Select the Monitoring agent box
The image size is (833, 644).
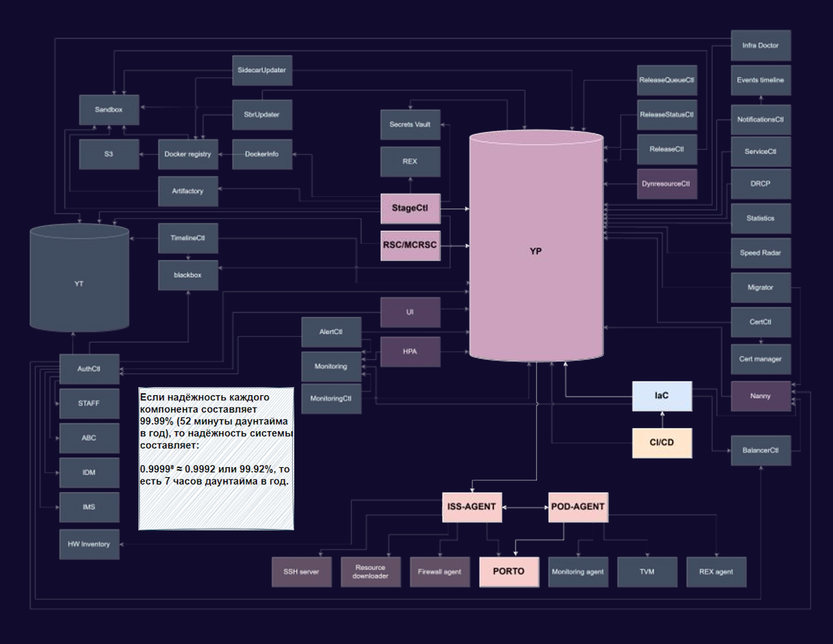[x=579, y=572]
